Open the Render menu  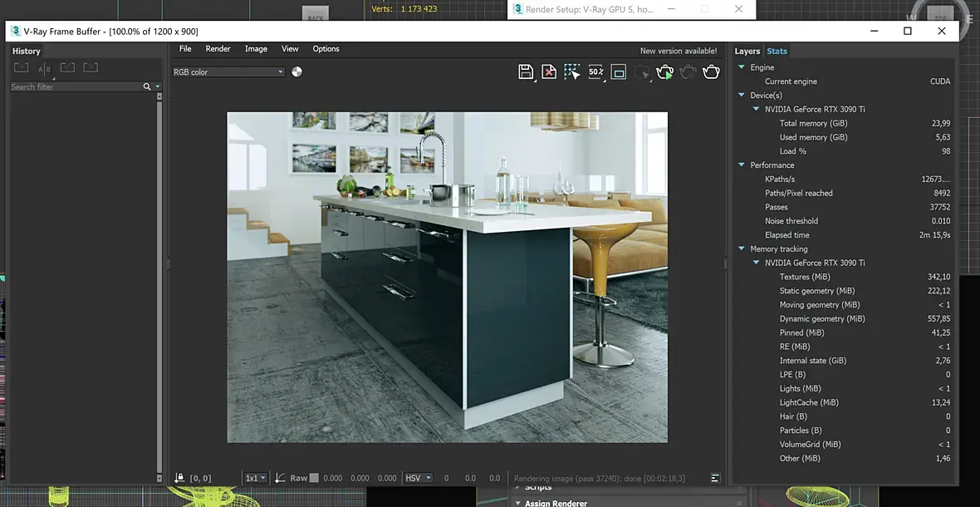[x=218, y=49]
